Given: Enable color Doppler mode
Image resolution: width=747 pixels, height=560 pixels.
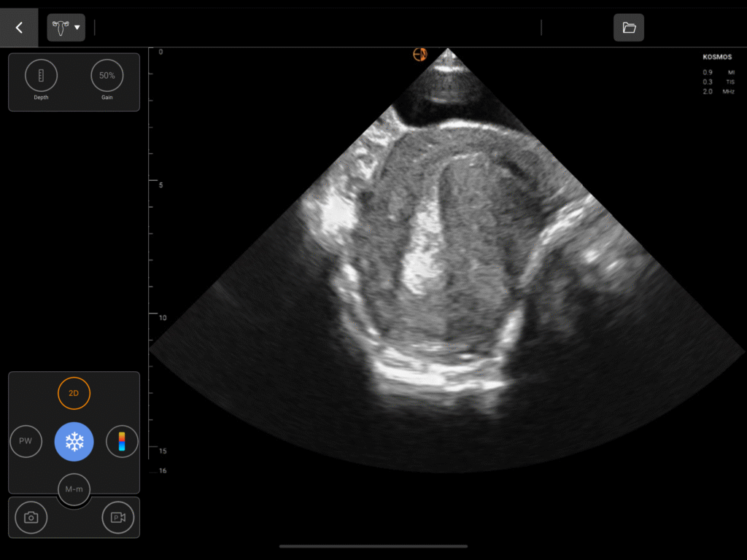Looking at the screenshot, I should [122, 441].
